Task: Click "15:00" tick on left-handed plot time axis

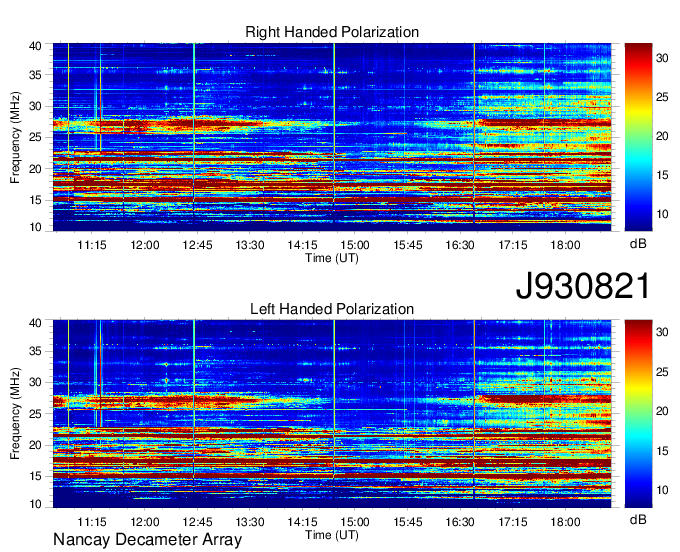Action: pos(355,522)
